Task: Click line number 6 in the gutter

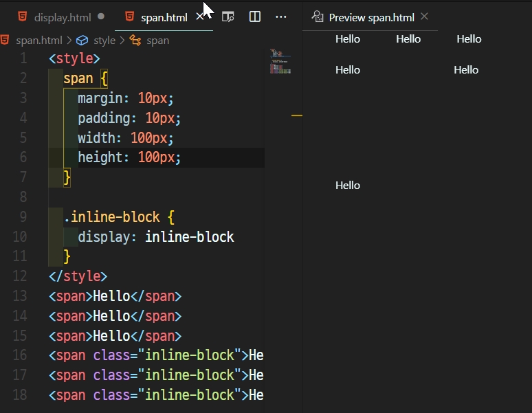Action: [23, 157]
